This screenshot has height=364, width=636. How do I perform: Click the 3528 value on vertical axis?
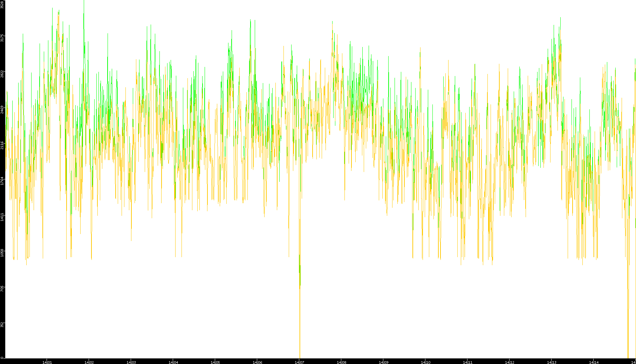(x=2, y=5)
